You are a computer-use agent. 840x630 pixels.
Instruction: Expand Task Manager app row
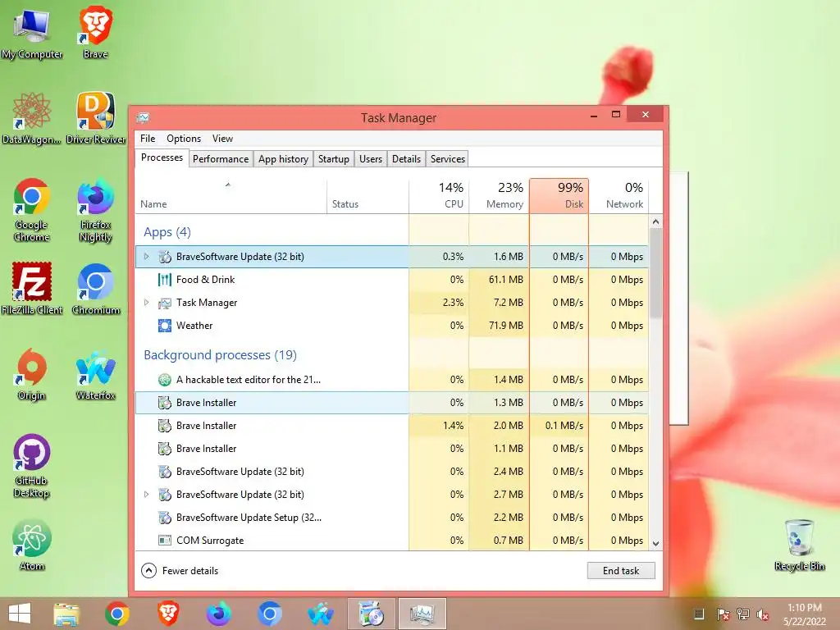146,303
